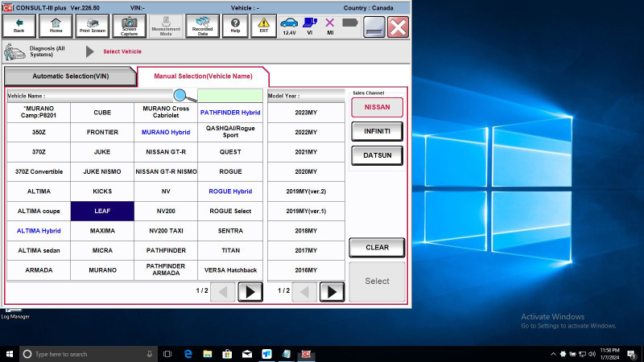Image resolution: width=644 pixels, height=362 pixels.
Task: Go to previous vehicle name page
Action: [x=223, y=292]
